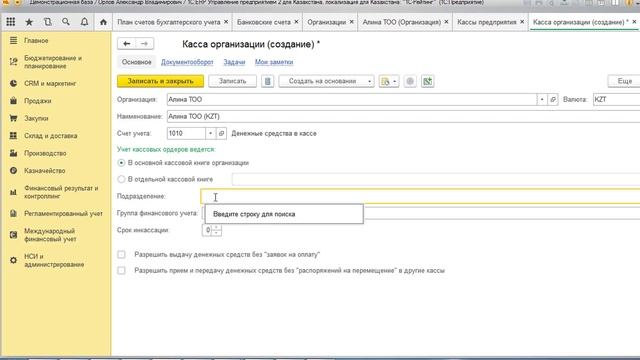Viewport: 640px width, 360px height.
Task: Switch to План счетов бухгалтерского учета tab
Action: (169, 22)
